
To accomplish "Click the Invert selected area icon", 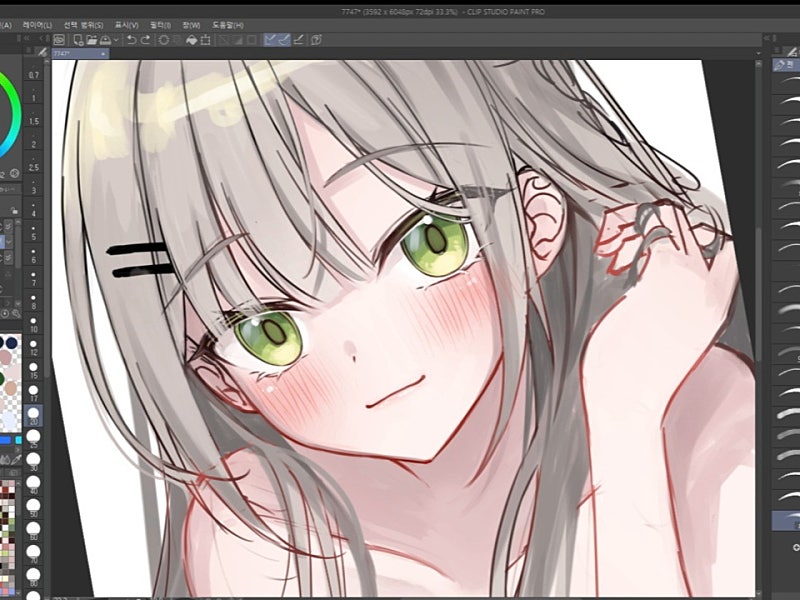I will pos(237,40).
